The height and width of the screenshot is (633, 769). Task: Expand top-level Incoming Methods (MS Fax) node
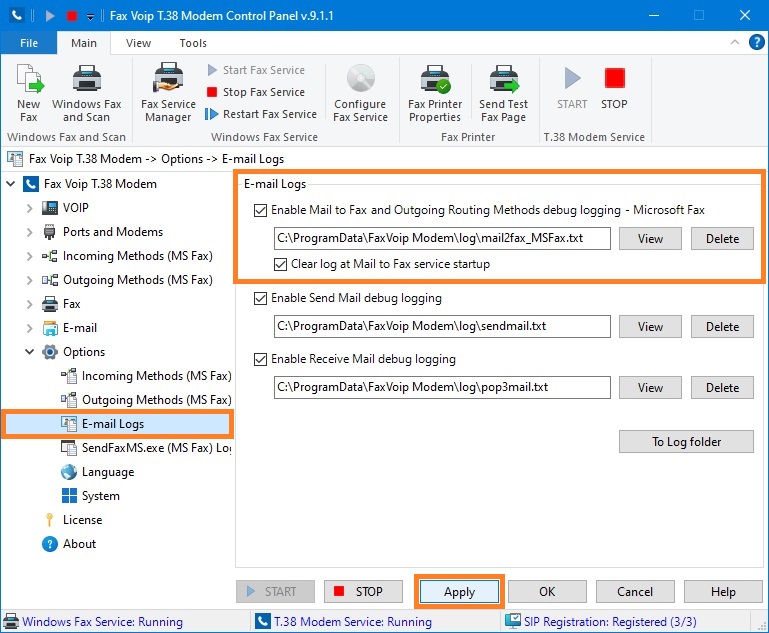pos(29,256)
